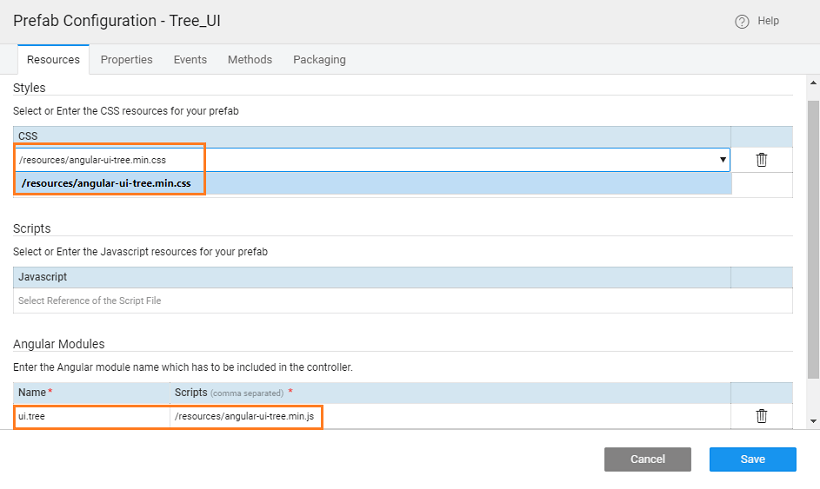Open the Properties tab
The image size is (820, 489).
click(127, 60)
